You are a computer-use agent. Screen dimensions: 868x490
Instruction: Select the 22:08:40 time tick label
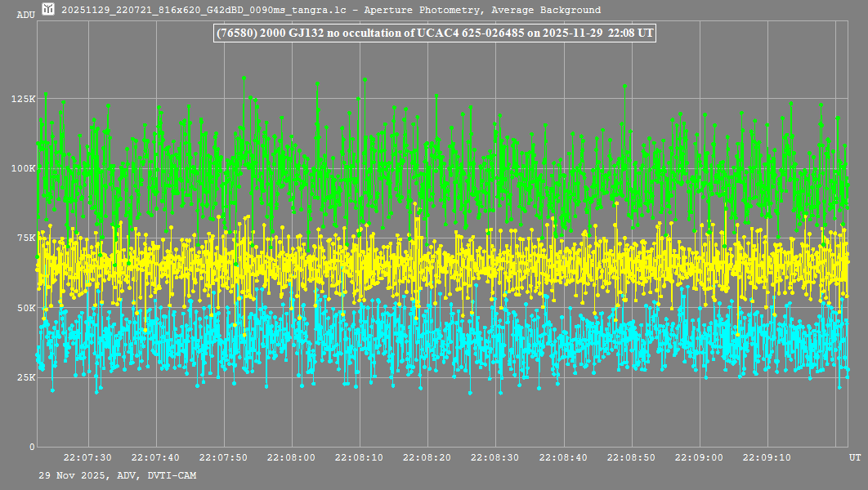(x=563, y=457)
